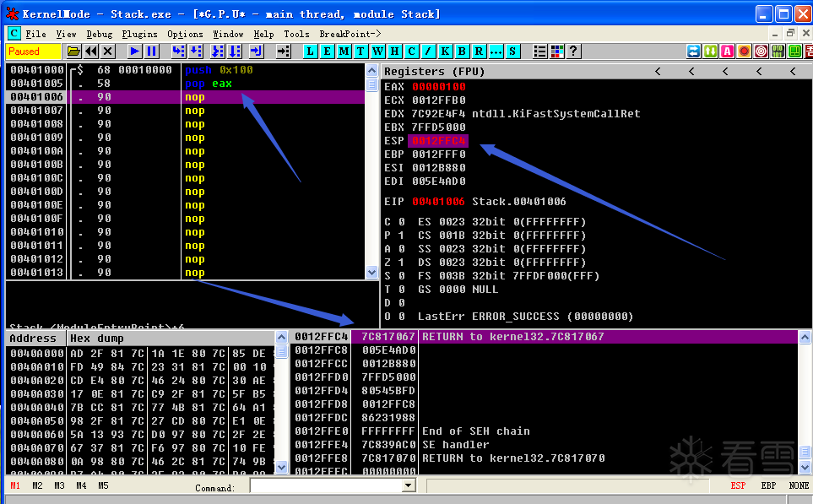813x504 pixels.
Task: Open the Log window (L button)
Action: point(310,51)
